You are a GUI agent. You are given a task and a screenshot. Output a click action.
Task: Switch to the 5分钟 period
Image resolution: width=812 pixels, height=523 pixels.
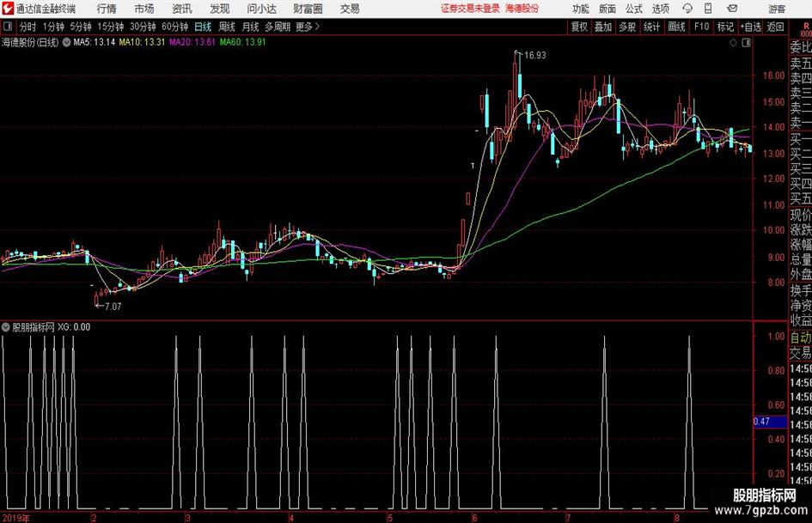(81, 27)
